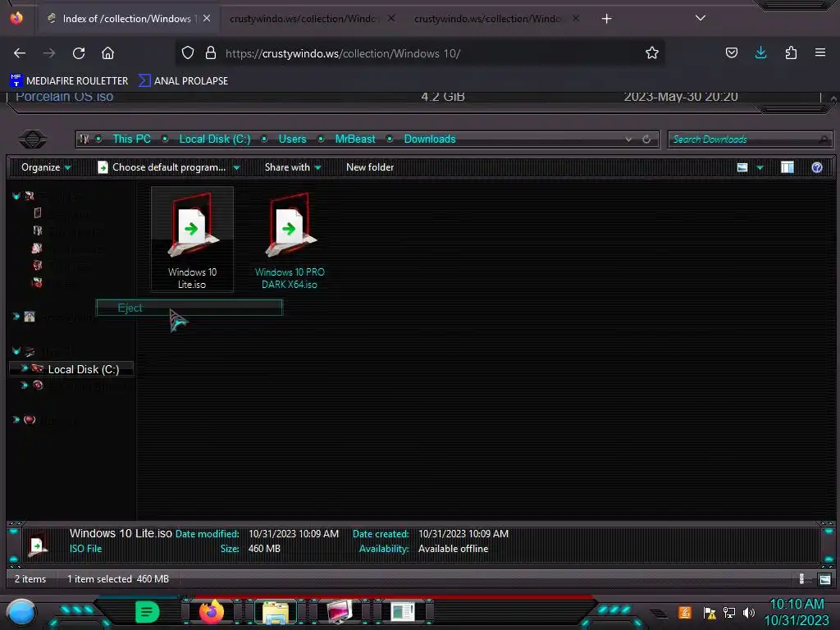This screenshot has width=840, height=630.
Task: Open the green chat app in taskbar
Action: coord(147,612)
